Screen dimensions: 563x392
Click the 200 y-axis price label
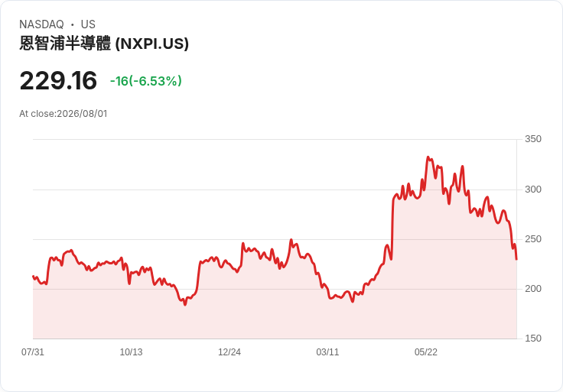click(533, 289)
